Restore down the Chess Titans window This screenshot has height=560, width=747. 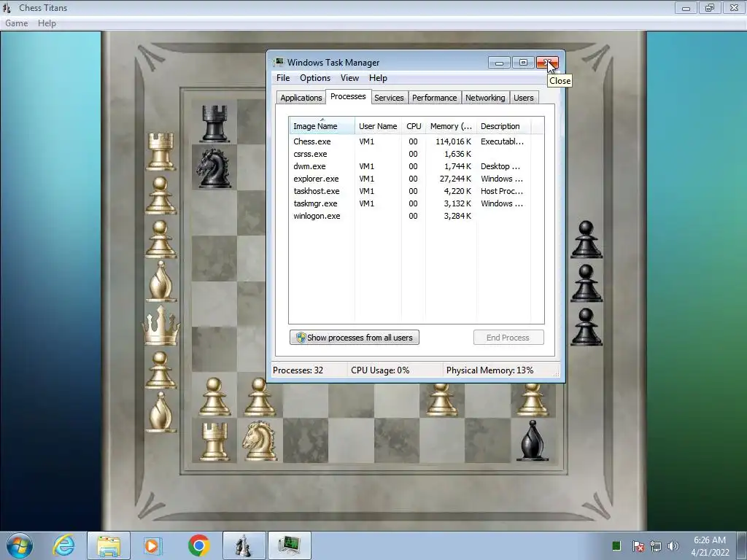(710, 7)
